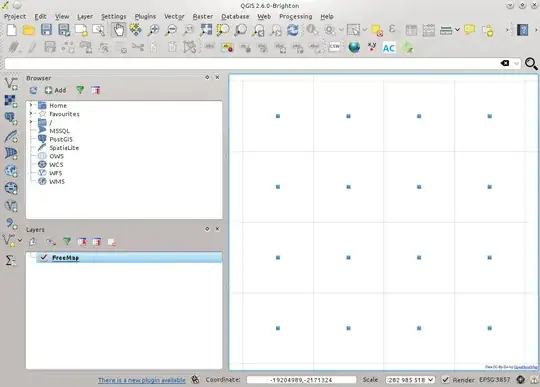Open the Composer Manager icon
Screen dimensions: 540x387
pos(99,30)
